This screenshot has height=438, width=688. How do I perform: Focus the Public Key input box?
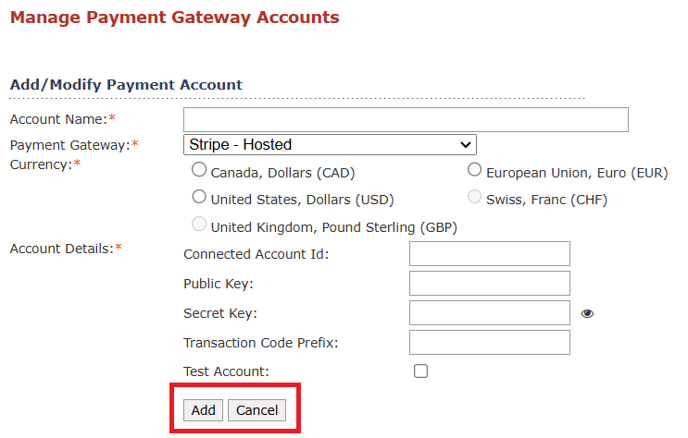[490, 283]
